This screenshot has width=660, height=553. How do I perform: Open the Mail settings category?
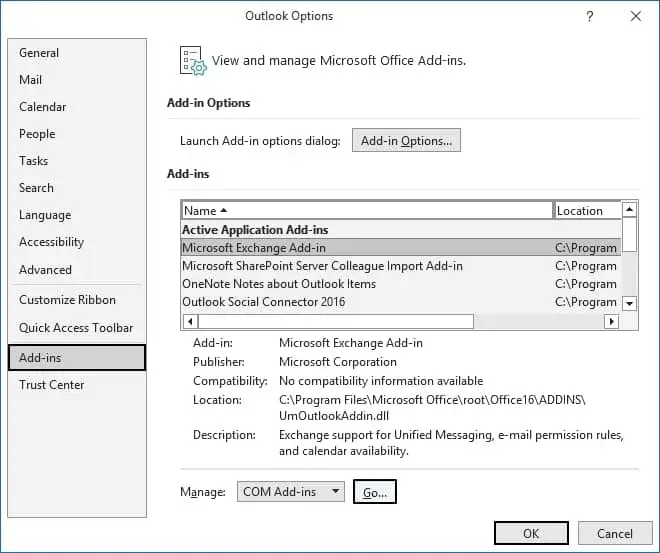[x=31, y=80]
